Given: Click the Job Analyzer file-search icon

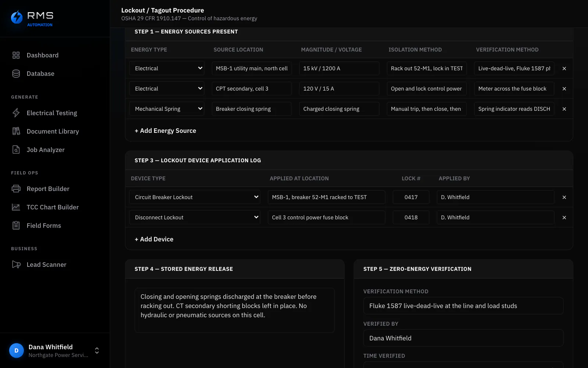Looking at the screenshot, I should pos(16,150).
